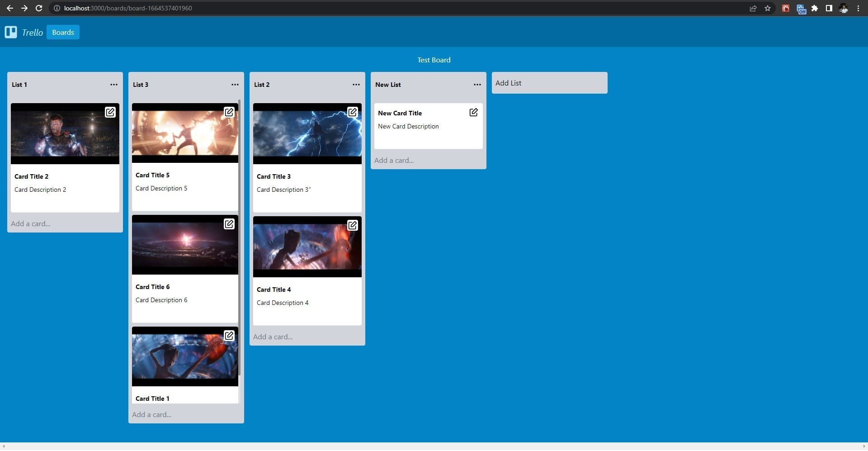This screenshot has width=868, height=451.
Task: Open edit icon on Card Title 2
Action: pyautogui.click(x=110, y=112)
